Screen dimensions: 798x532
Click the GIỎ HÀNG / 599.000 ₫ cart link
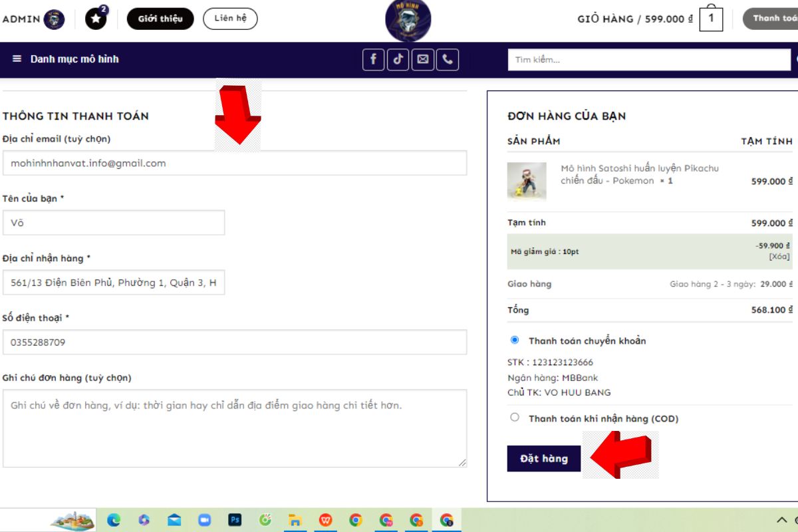[x=635, y=19]
